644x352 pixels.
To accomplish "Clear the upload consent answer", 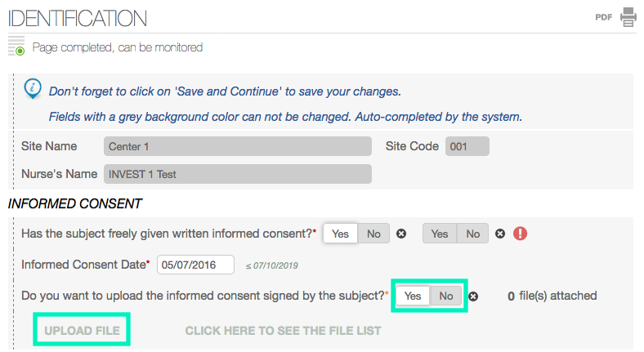I will pos(473,296).
